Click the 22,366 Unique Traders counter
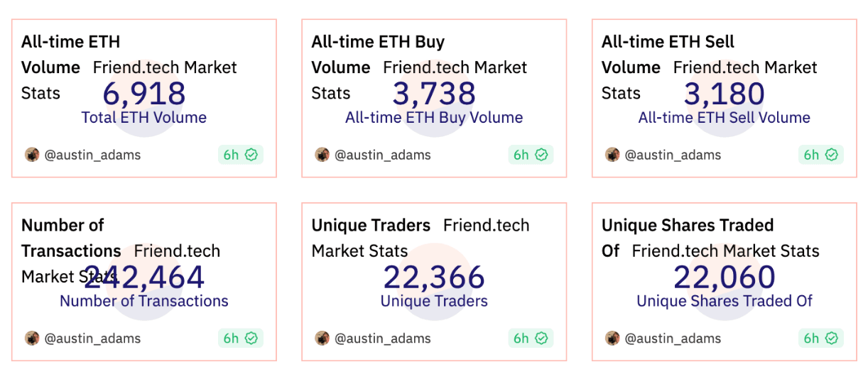The width and height of the screenshot is (868, 379). point(434,278)
